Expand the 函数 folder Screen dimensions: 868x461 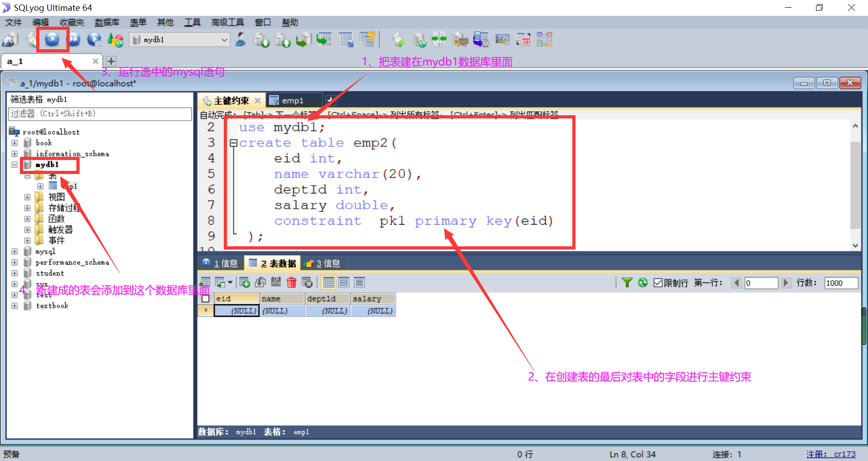tap(28, 219)
